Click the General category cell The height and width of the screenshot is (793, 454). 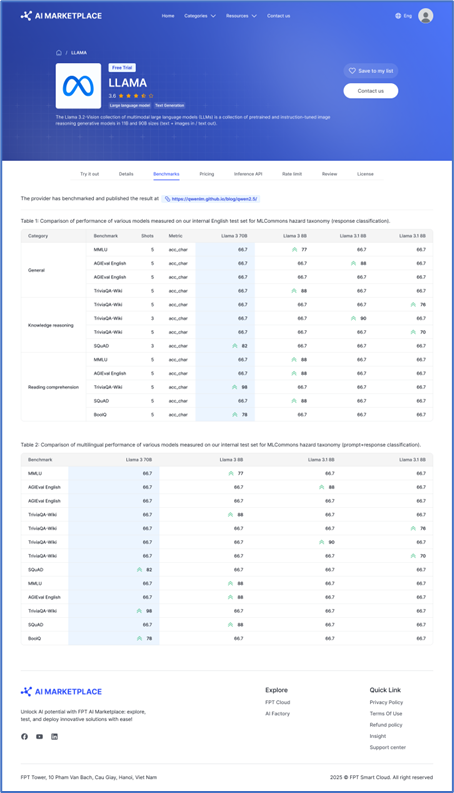[x=54, y=270]
